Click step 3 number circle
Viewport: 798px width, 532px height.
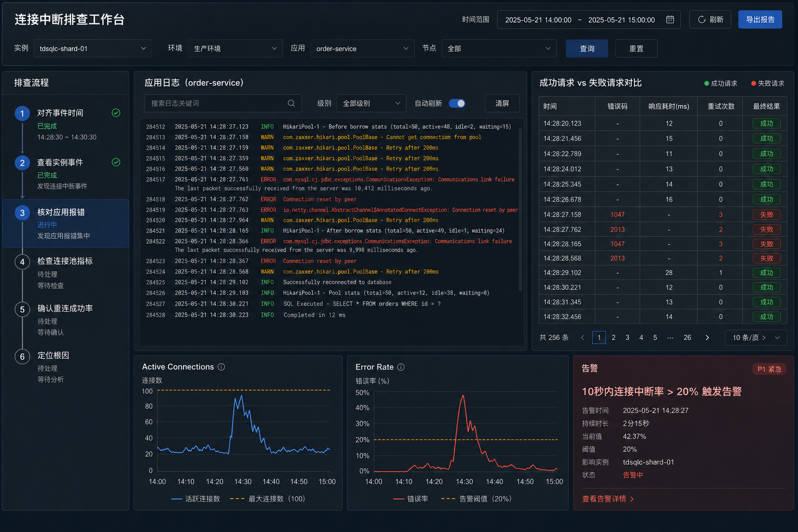22,213
